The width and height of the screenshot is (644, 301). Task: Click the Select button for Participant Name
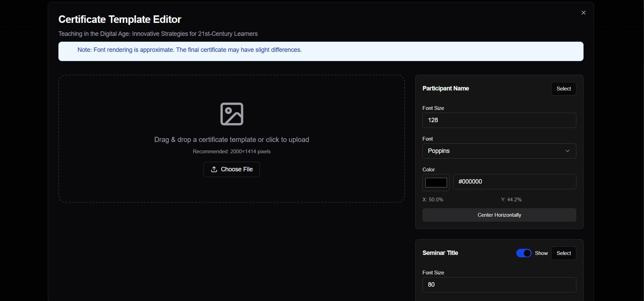[x=563, y=89]
